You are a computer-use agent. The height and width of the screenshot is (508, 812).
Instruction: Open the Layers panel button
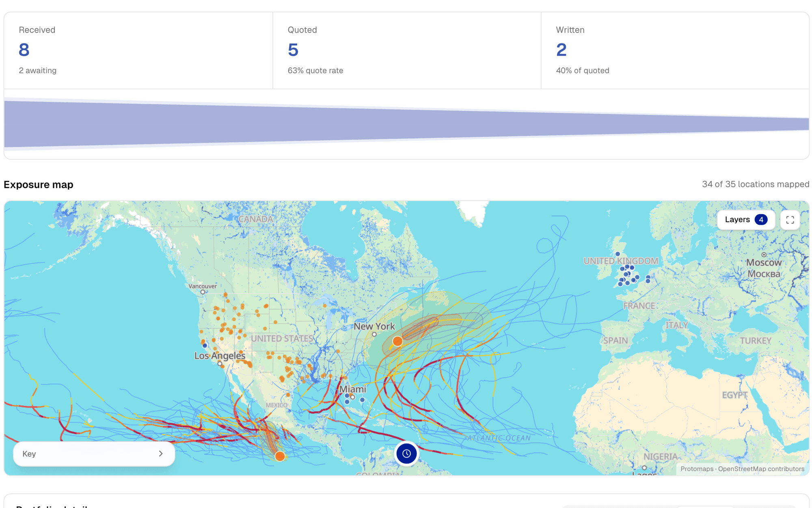(x=746, y=220)
